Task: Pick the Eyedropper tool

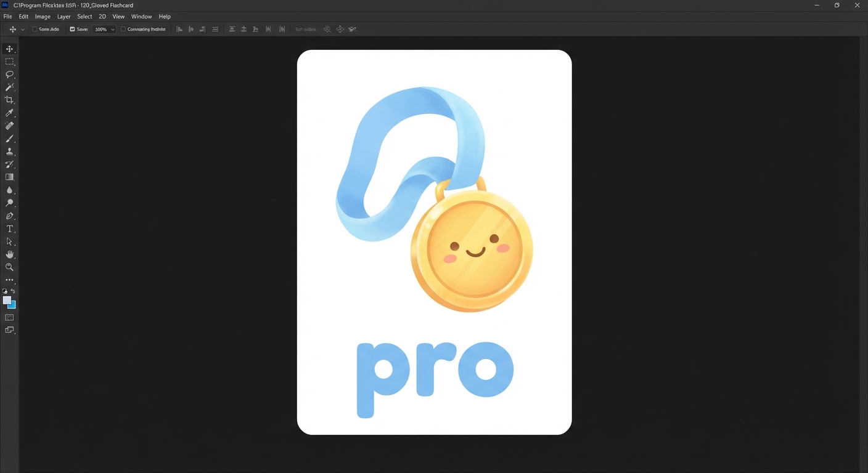Action: pyautogui.click(x=9, y=113)
